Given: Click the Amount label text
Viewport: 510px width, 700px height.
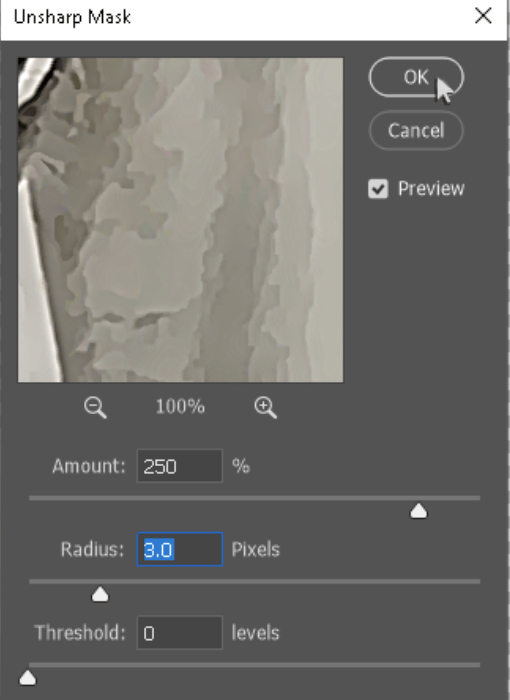Looking at the screenshot, I should click(89, 466).
